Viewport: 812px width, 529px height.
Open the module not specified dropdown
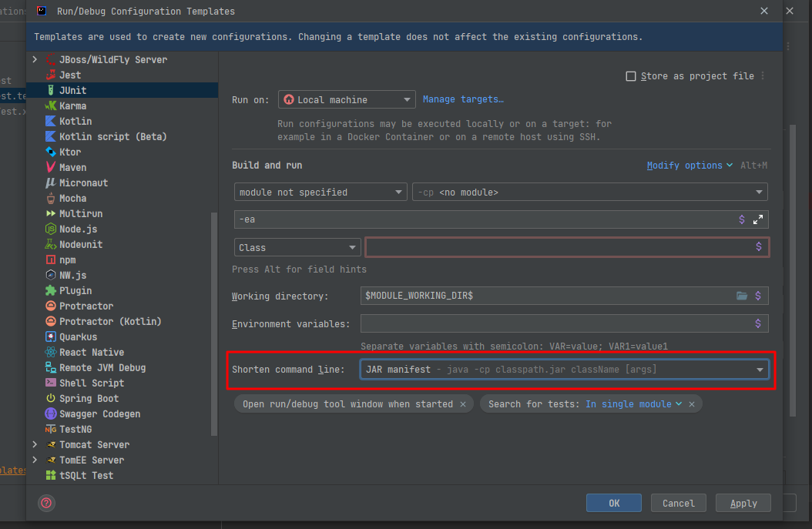point(320,192)
